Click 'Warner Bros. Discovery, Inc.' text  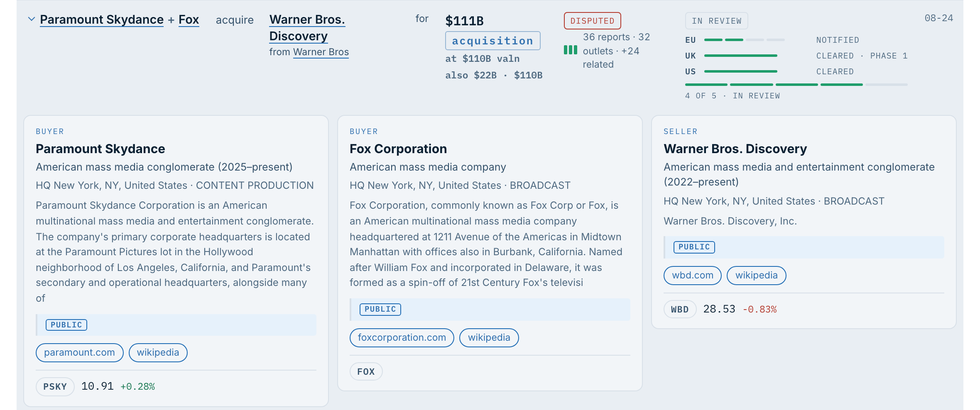730,221
